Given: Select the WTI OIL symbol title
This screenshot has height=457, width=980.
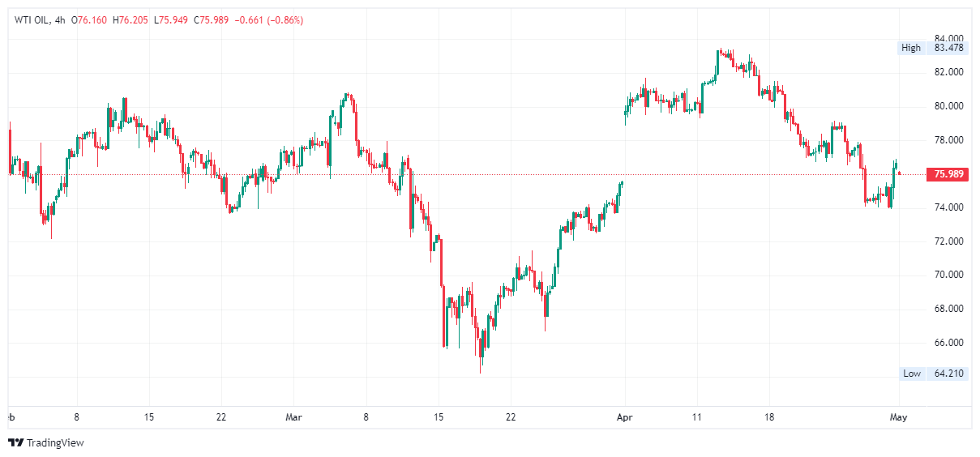Looking at the screenshot, I should pos(28,20).
